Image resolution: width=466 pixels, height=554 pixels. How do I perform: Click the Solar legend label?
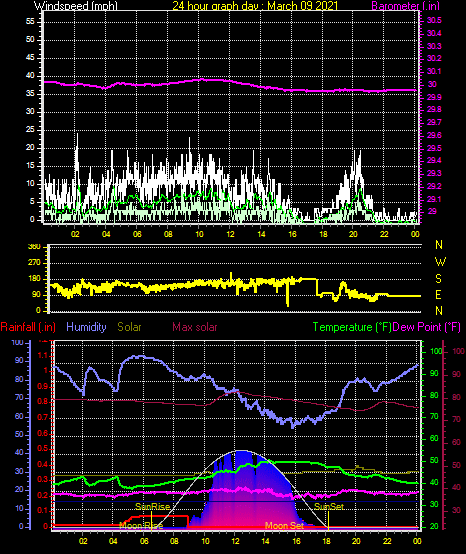[129, 327]
